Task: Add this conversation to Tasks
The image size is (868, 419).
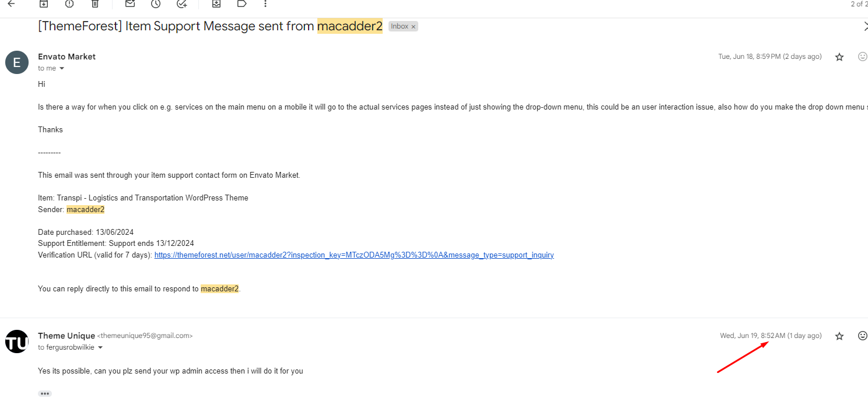Action: [x=181, y=3]
